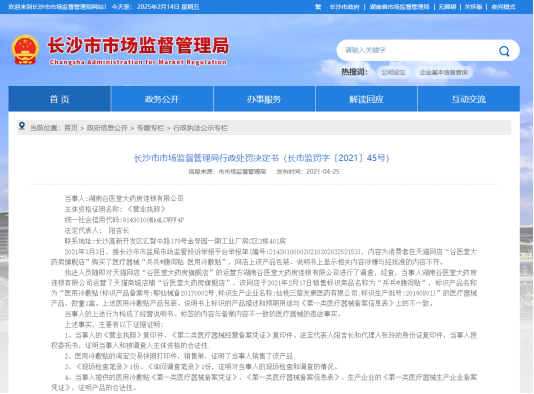534x394 pixels.
Task: Open the 互动交流 navigation tab
Action: (469, 99)
